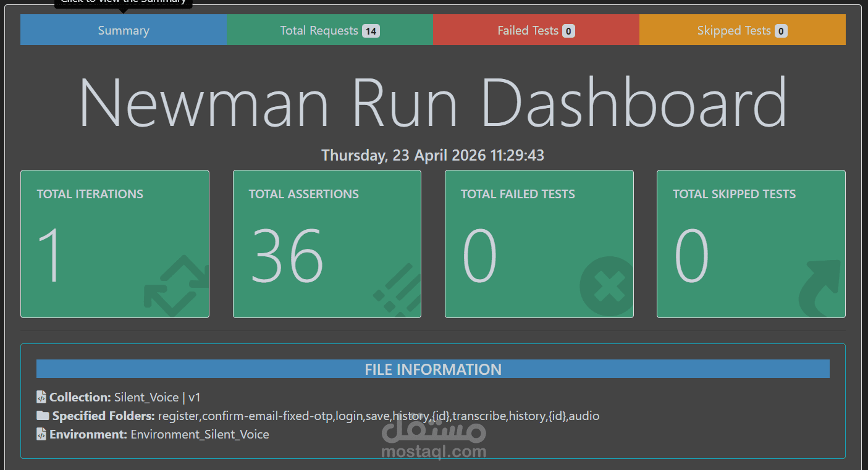The width and height of the screenshot is (868, 470).
Task: Click the Newman Run Dashboard title
Action: (x=433, y=102)
